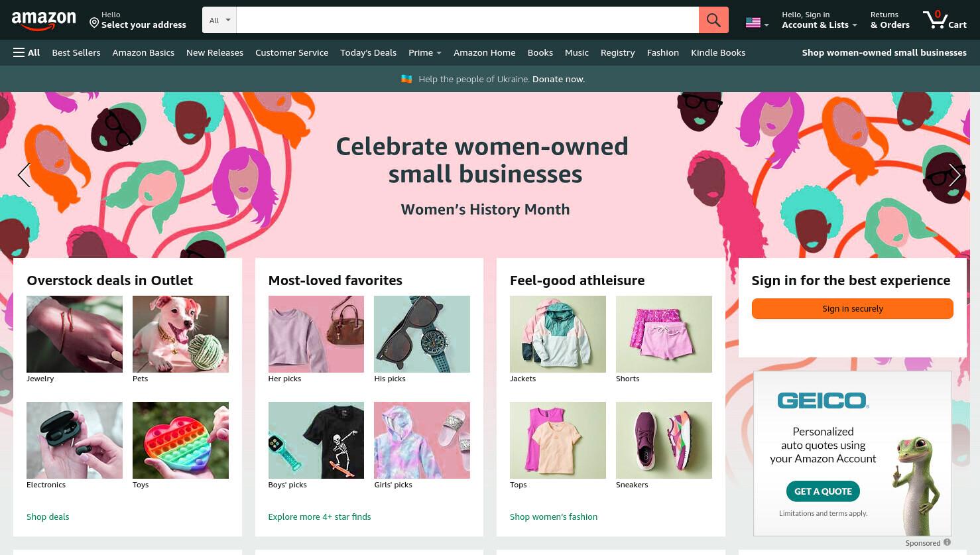This screenshot has height=555, width=980.
Task: Show previous banner slide arrow
Action: coord(24,175)
